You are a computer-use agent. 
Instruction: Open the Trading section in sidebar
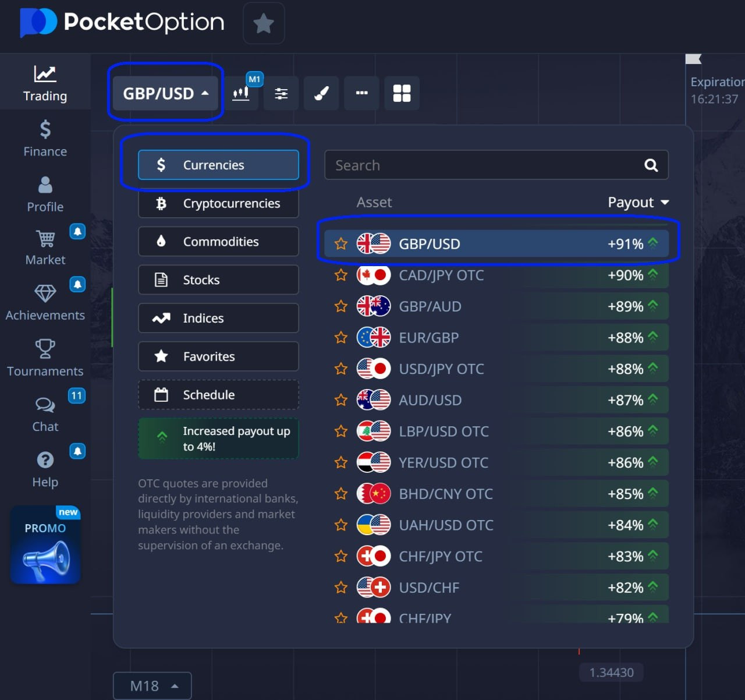45,83
